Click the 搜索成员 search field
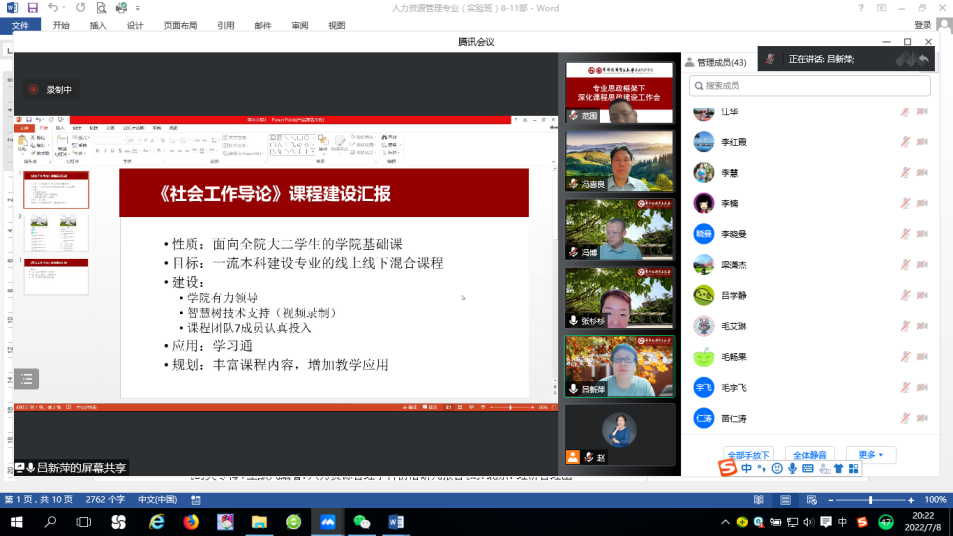953x536 pixels. tap(810, 86)
